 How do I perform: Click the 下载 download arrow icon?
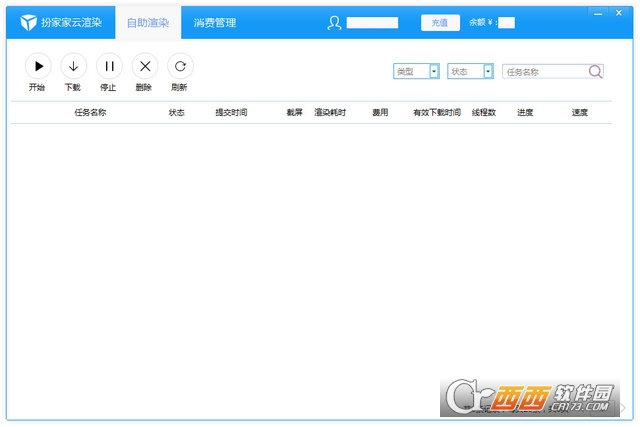tap(73, 66)
